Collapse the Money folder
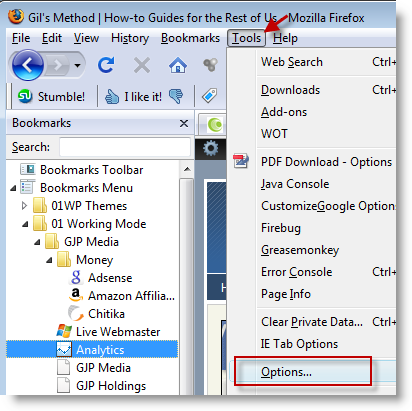 pyautogui.click(x=49, y=260)
